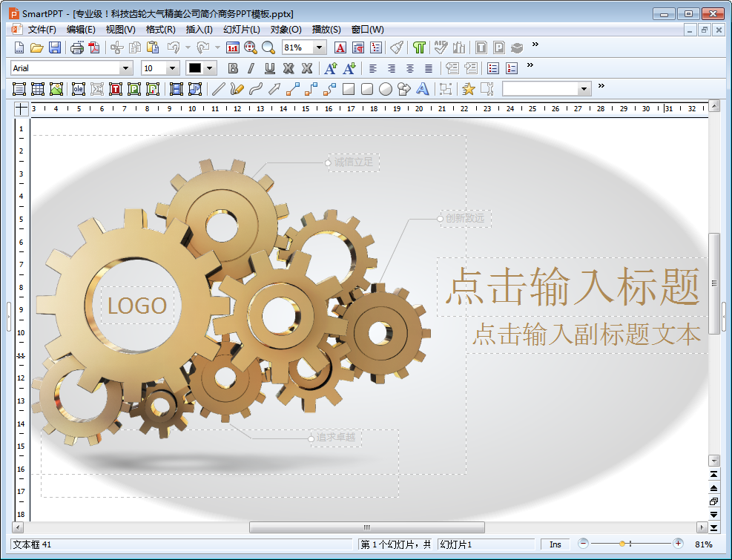Select the ellipse shape tool

coord(386,89)
